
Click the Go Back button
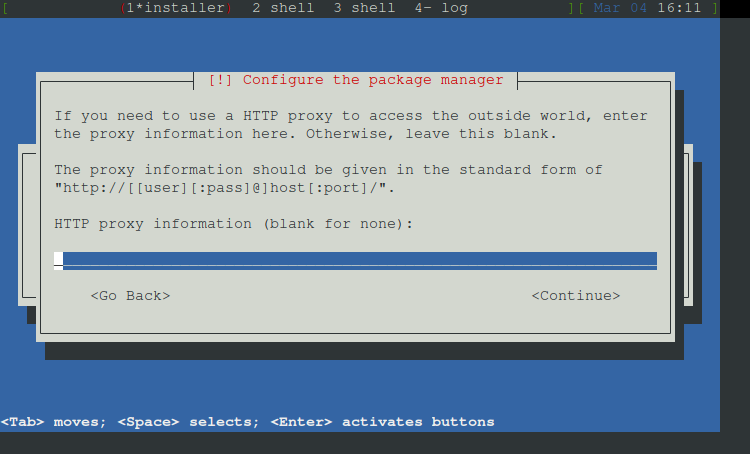[130, 296]
